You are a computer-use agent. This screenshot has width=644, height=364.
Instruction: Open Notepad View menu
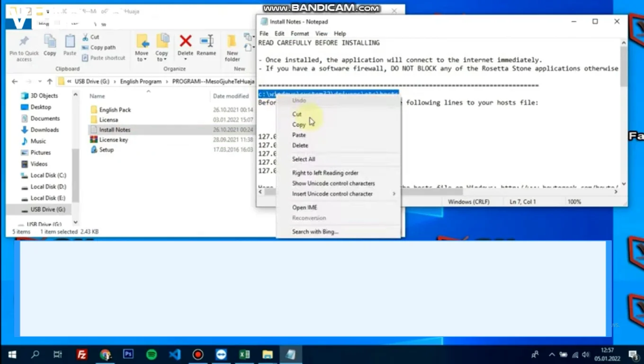pyautogui.click(x=322, y=34)
